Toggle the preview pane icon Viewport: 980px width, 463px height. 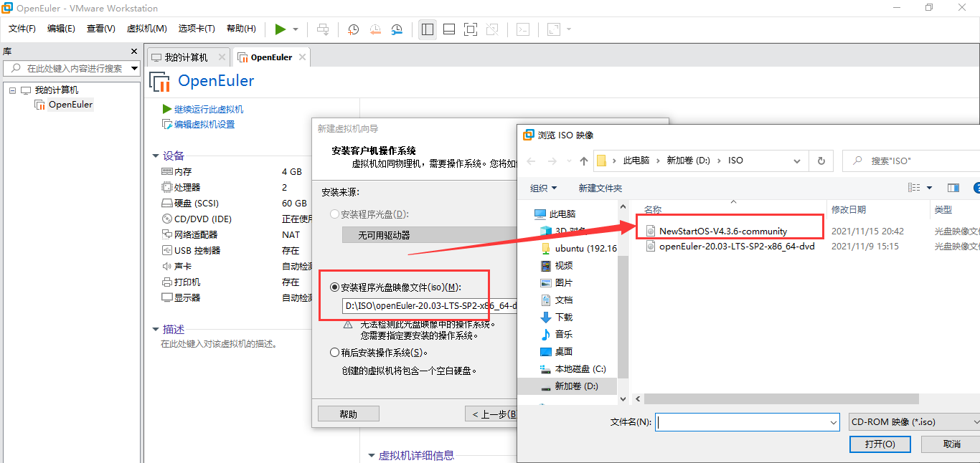click(x=953, y=188)
